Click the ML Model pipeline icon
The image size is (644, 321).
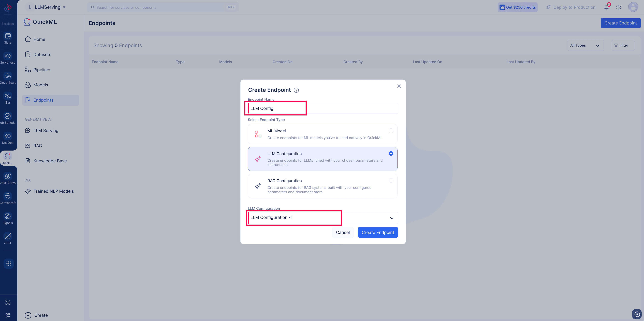pyautogui.click(x=258, y=134)
